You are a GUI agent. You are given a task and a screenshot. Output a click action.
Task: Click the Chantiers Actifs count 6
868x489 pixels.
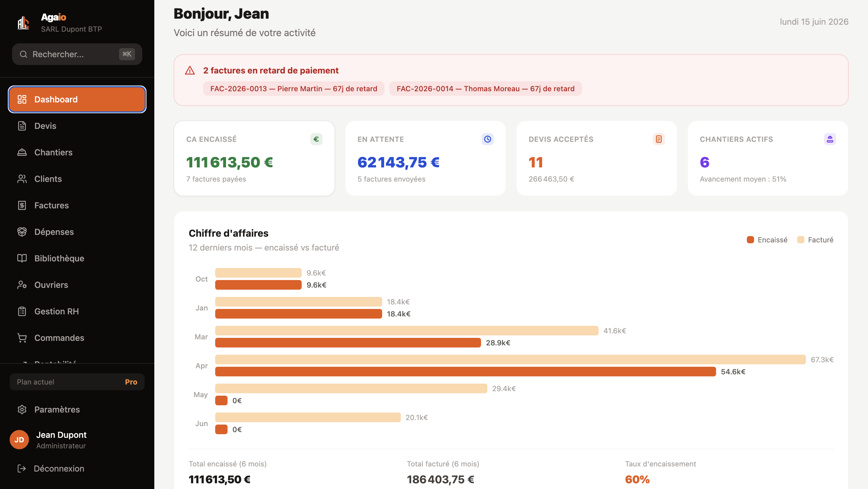click(705, 162)
